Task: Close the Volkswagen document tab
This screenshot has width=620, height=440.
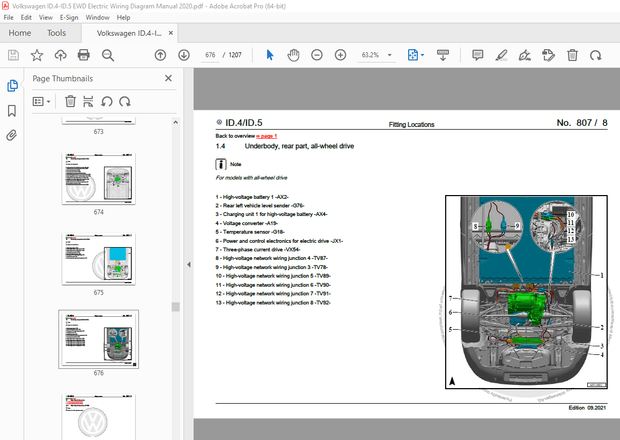Action: pos(171,33)
